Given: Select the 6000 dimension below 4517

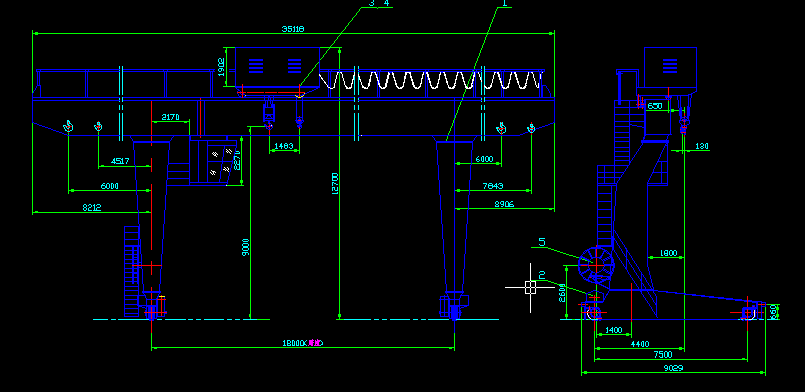Looking at the screenshot, I should click(109, 186).
